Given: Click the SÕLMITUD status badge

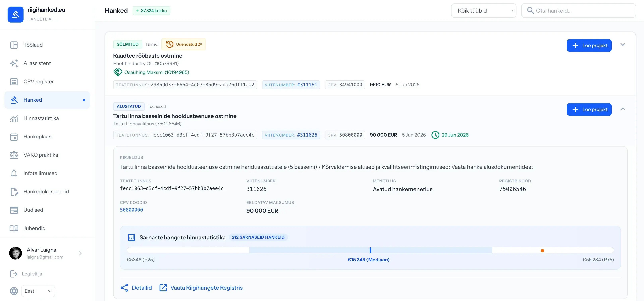Looking at the screenshot, I should point(128,44).
